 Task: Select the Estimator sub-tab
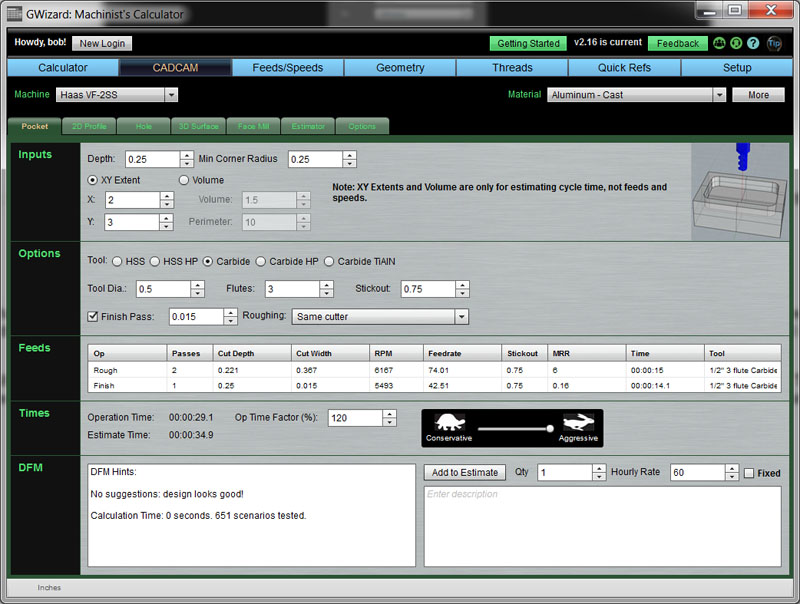[308, 126]
